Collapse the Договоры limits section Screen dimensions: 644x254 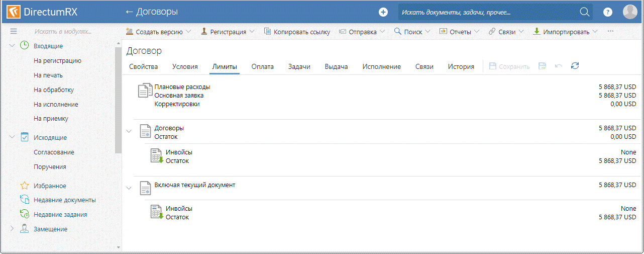click(129, 131)
